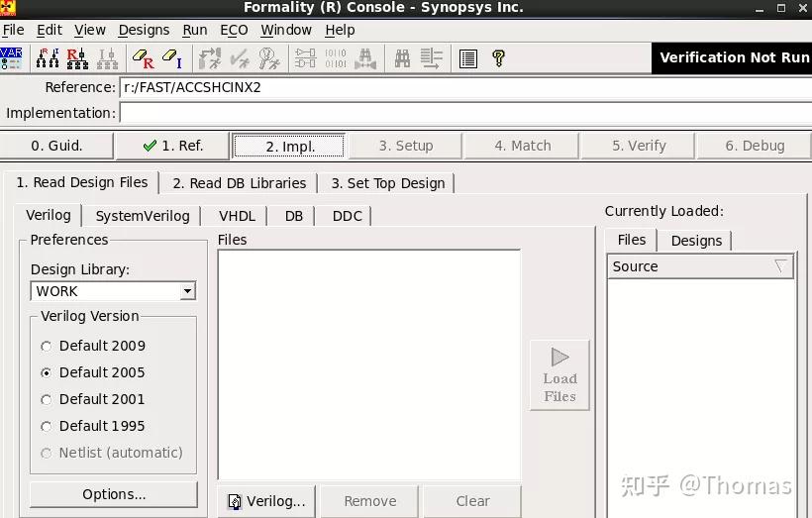Click the reference and implementation hierarchy icon
The height and width of the screenshot is (518, 812).
48,58
